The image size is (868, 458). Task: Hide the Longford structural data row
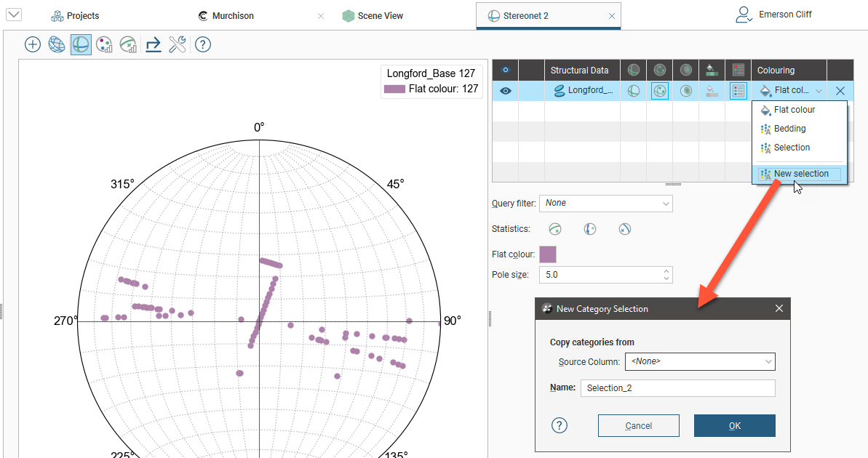(x=506, y=91)
